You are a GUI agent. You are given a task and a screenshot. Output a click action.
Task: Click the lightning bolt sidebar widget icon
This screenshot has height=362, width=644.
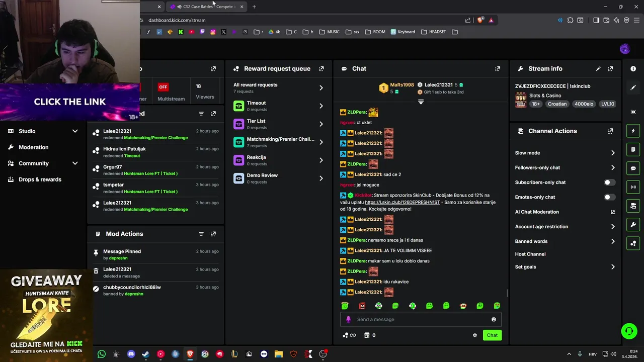[633, 131]
